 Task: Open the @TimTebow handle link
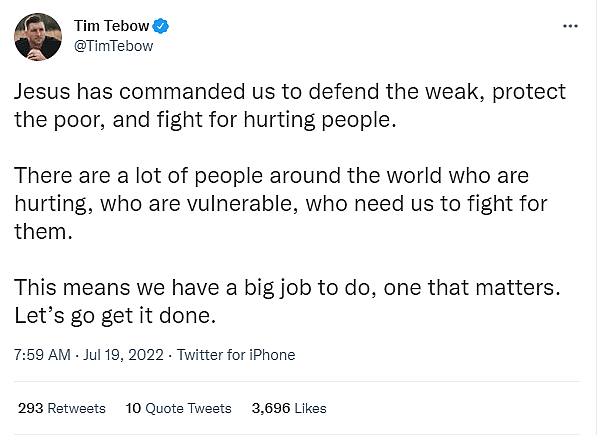tap(113, 46)
